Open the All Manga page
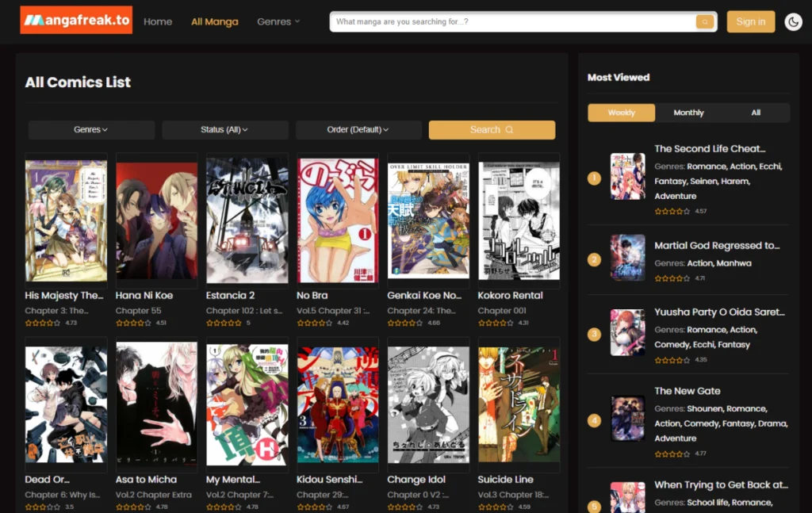Screen dimensions: 812x513 pos(214,21)
